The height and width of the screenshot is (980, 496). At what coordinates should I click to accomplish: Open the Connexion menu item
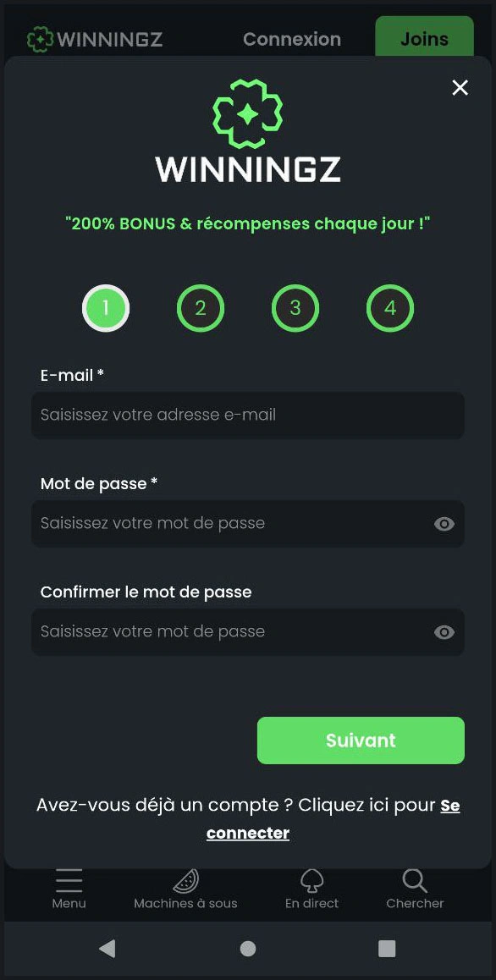(291, 38)
